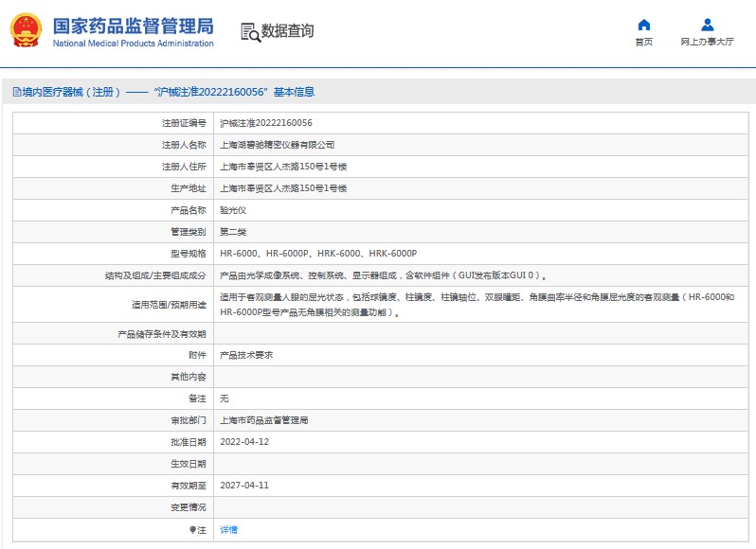
Task: Click the 其他内容 row label
Action: coord(188,377)
